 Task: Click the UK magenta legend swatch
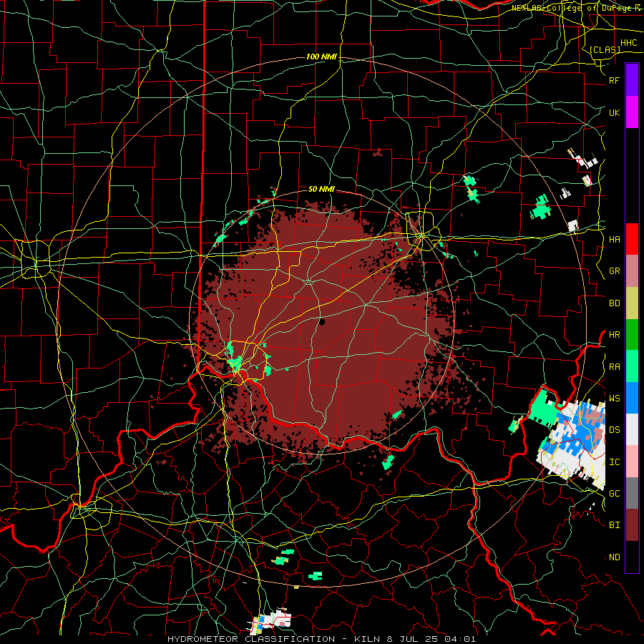coord(632,112)
